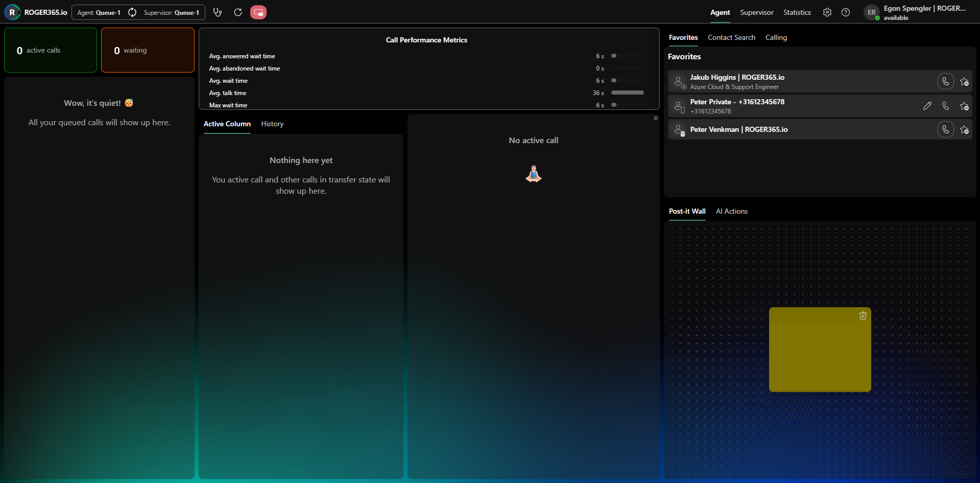Edit the Peter Private contact pencil
The width and height of the screenshot is (980, 483).
coord(927,106)
